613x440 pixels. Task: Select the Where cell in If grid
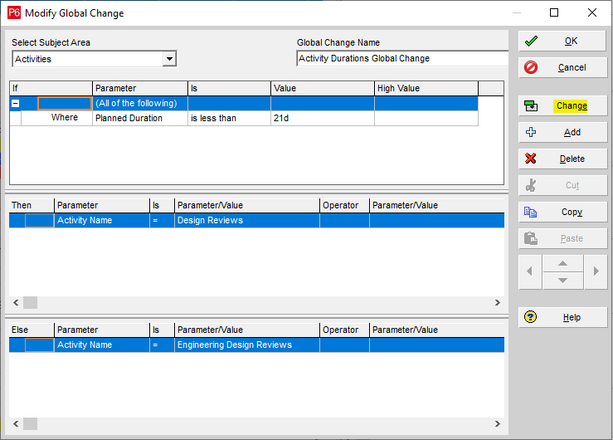click(x=57, y=118)
